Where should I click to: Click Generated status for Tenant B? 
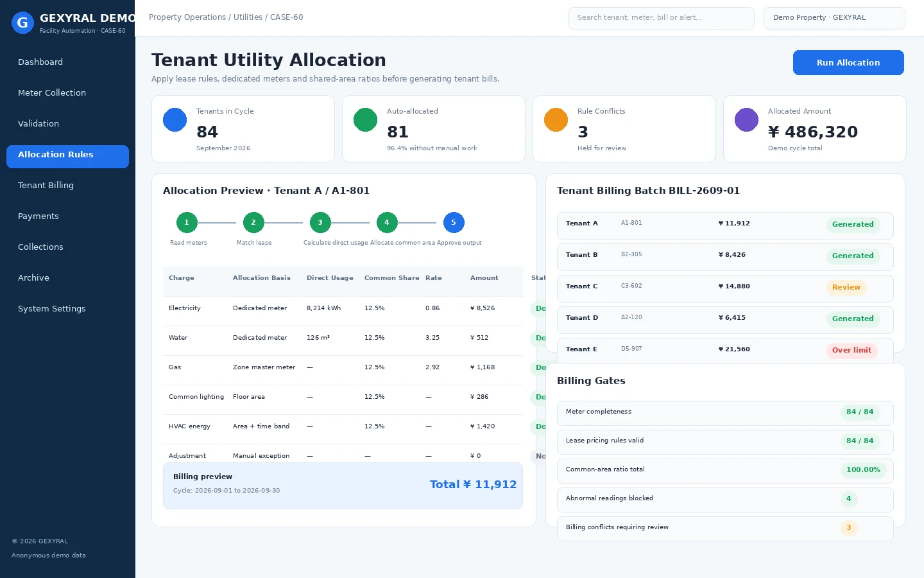pos(853,256)
